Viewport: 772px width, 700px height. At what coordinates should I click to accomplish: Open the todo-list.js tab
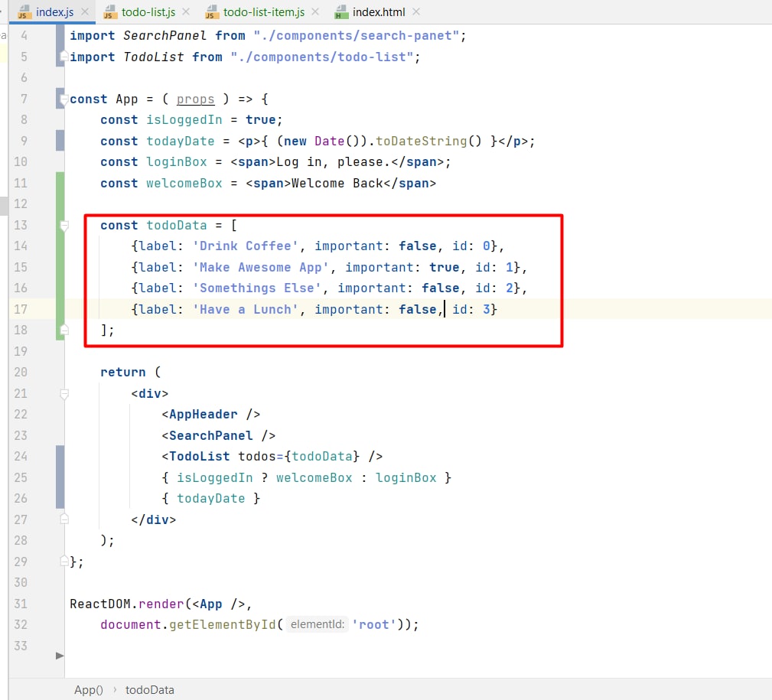[x=148, y=11]
